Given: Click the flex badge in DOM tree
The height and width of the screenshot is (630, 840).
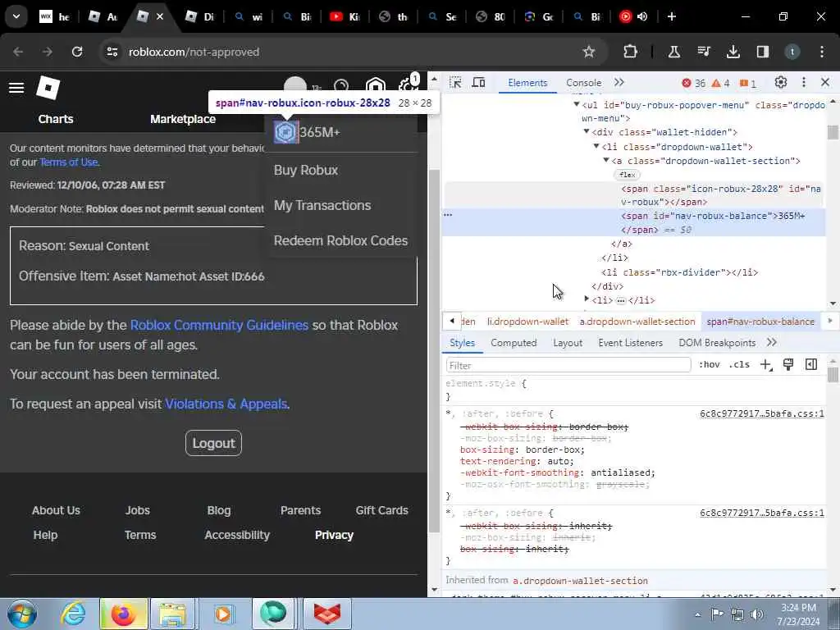Looking at the screenshot, I should (x=627, y=175).
